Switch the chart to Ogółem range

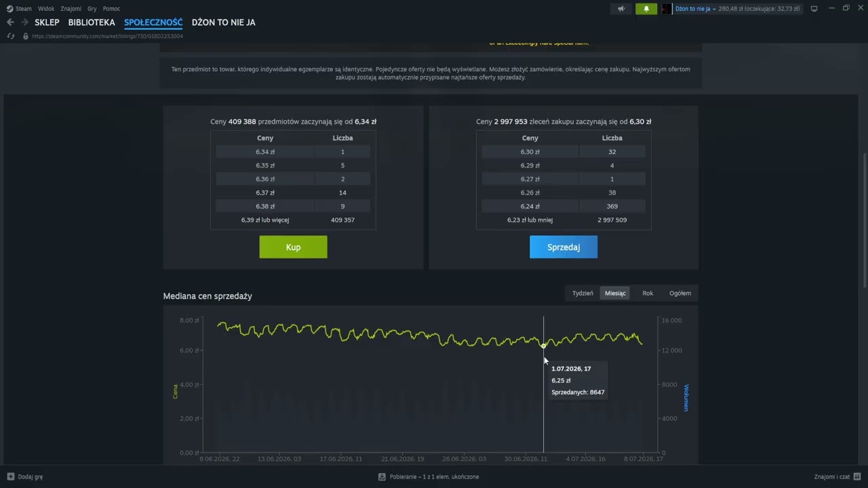coord(680,293)
